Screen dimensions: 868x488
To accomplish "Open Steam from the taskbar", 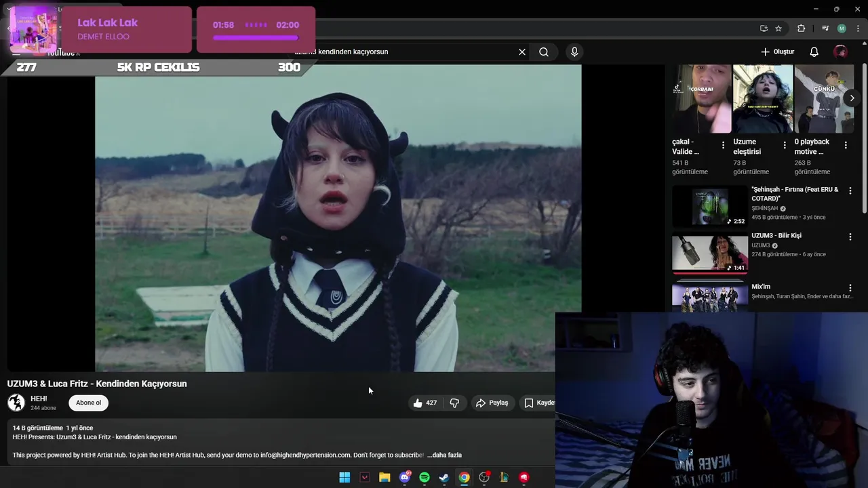I will tap(444, 477).
